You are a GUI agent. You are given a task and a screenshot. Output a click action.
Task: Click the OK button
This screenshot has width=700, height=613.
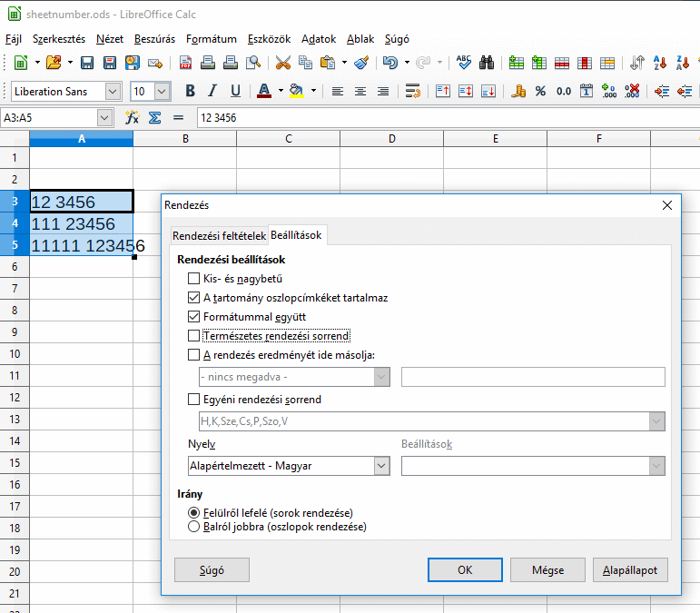(464, 570)
